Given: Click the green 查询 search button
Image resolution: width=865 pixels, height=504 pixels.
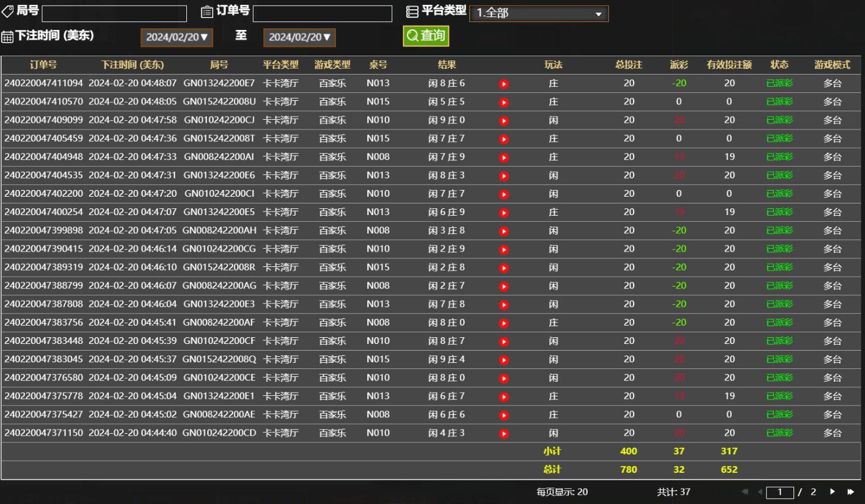Looking at the screenshot, I should tap(426, 36).
